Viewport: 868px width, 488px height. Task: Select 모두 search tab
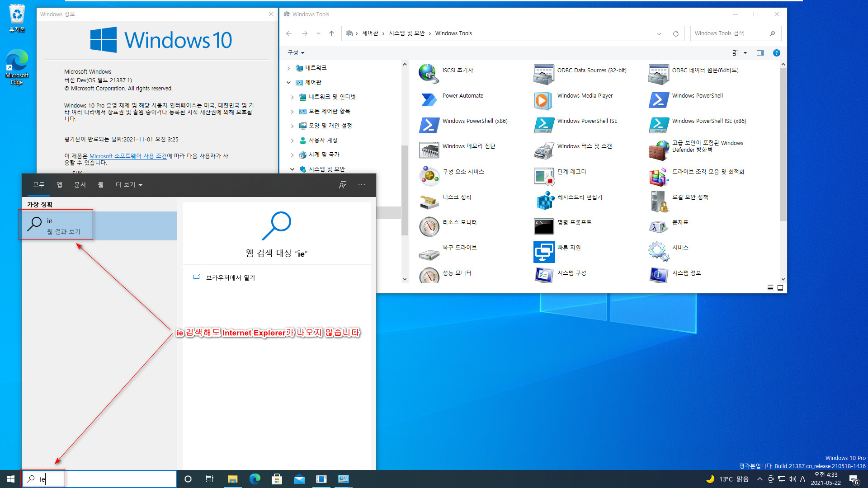[x=39, y=185]
